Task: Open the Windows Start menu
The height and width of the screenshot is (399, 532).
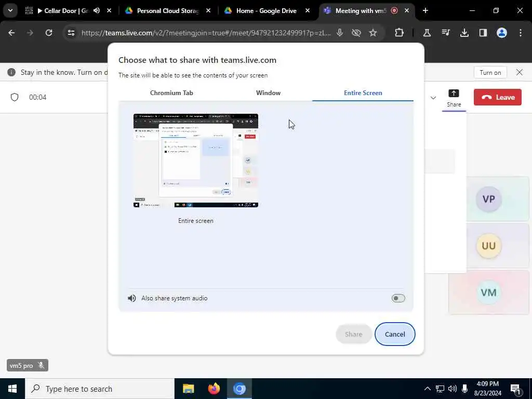Action: pyautogui.click(x=12, y=389)
